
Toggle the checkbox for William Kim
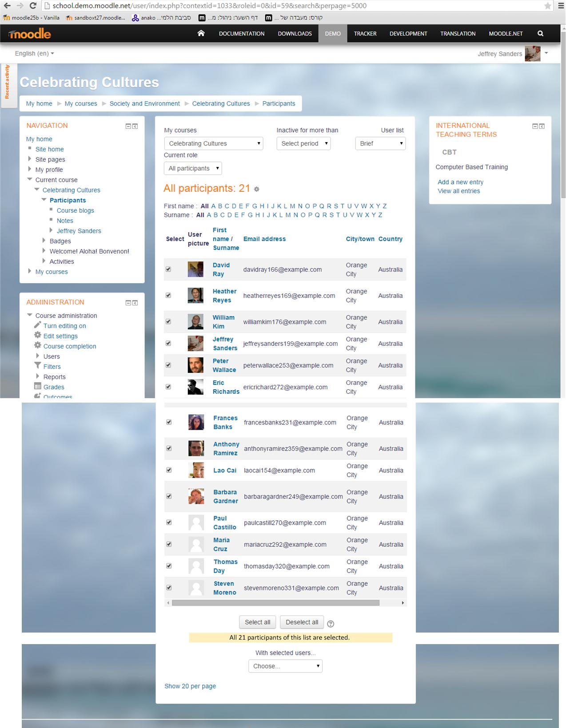[168, 321]
